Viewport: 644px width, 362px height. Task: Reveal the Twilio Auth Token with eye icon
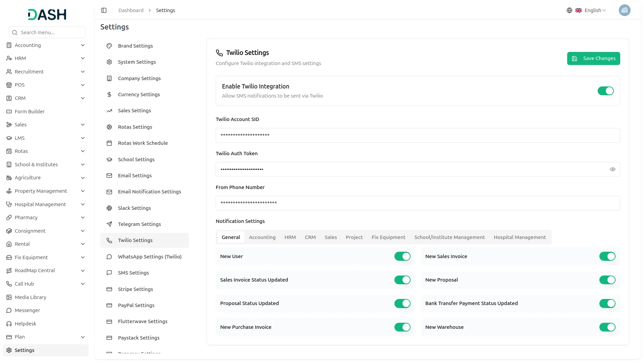(x=613, y=169)
